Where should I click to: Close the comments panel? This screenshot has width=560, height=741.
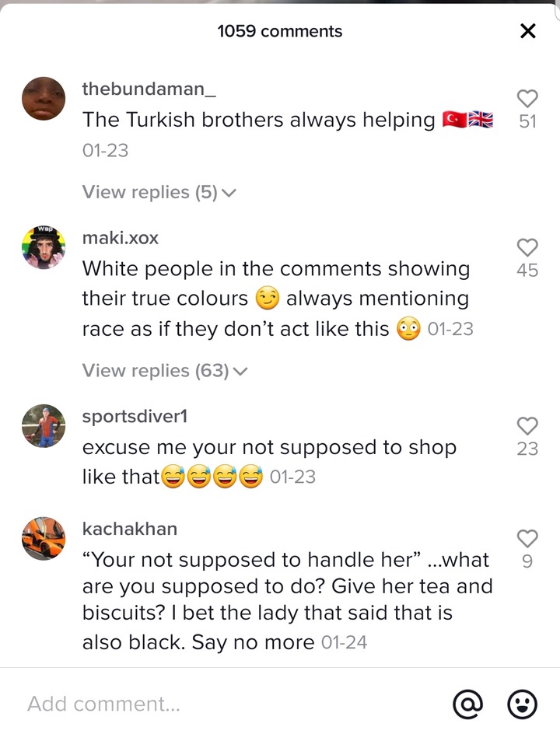(528, 31)
